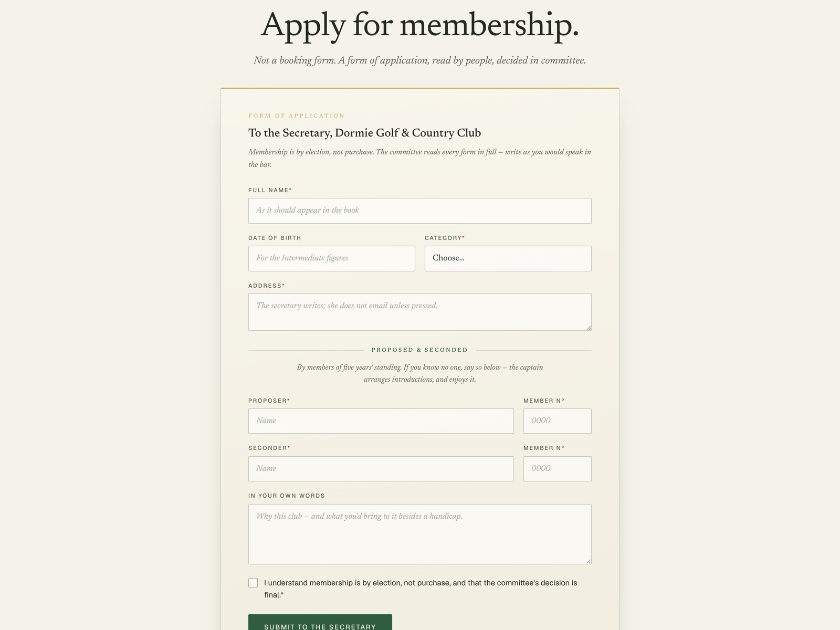Image resolution: width=840 pixels, height=630 pixels.
Task: Open the Category dropdown
Action: click(508, 258)
